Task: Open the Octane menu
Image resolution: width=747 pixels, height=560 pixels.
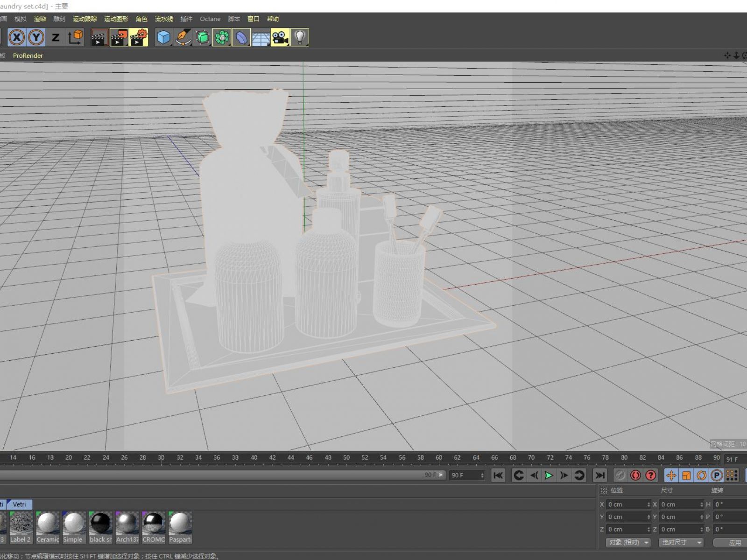Action: point(210,19)
